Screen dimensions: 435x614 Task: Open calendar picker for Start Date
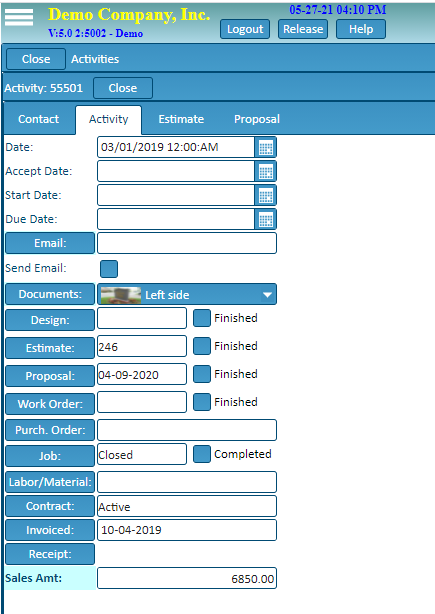tap(266, 195)
